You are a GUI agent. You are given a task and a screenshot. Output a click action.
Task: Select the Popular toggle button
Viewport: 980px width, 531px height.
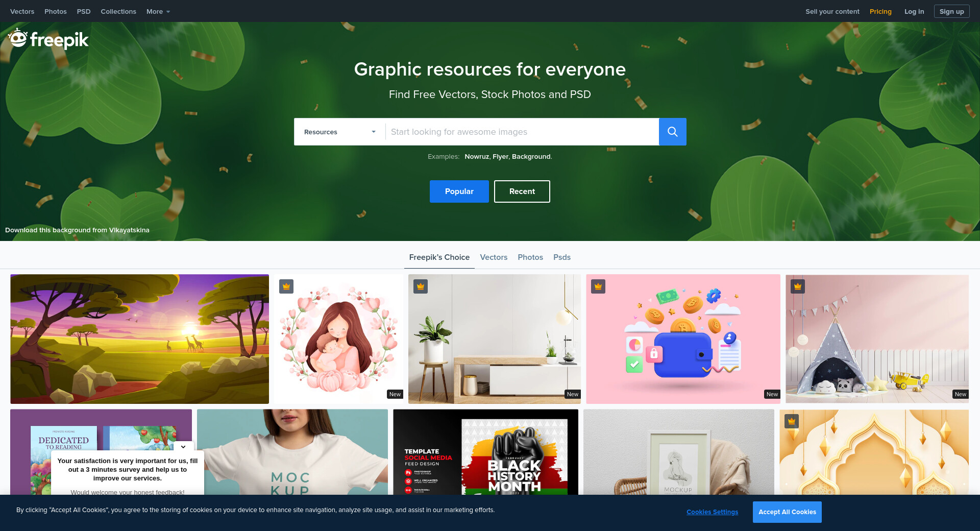(459, 191)
